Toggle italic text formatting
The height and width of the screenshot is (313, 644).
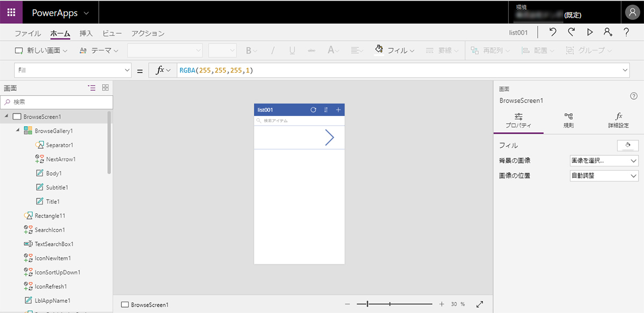point(273,50)
